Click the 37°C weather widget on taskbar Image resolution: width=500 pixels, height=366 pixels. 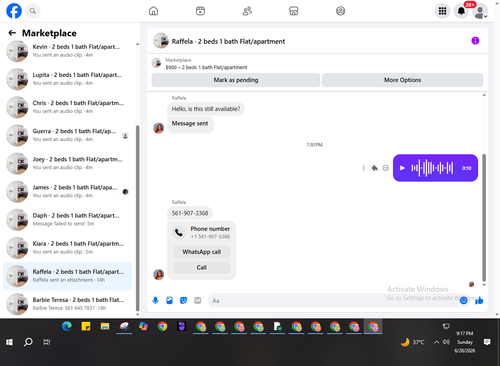tap(413, 342)
